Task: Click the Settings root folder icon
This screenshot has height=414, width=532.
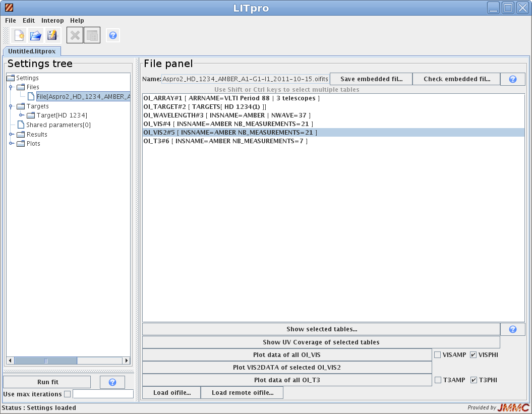Action: 11,78
